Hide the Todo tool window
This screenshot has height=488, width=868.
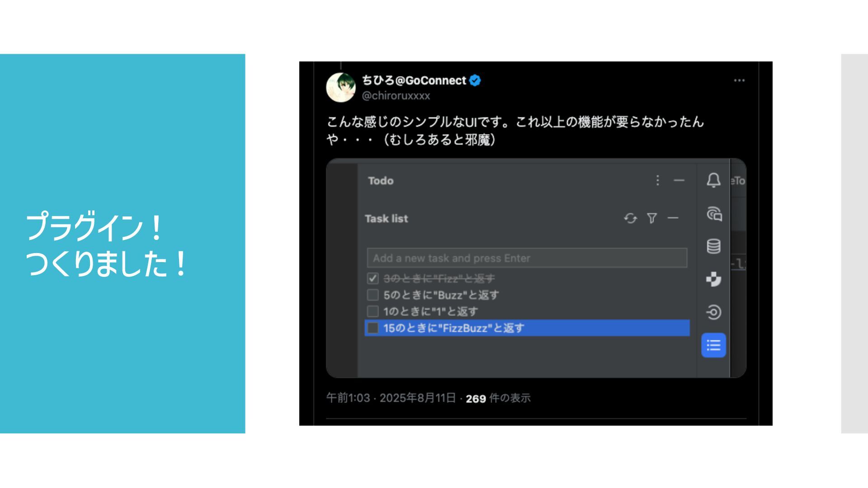coord(679,180)
